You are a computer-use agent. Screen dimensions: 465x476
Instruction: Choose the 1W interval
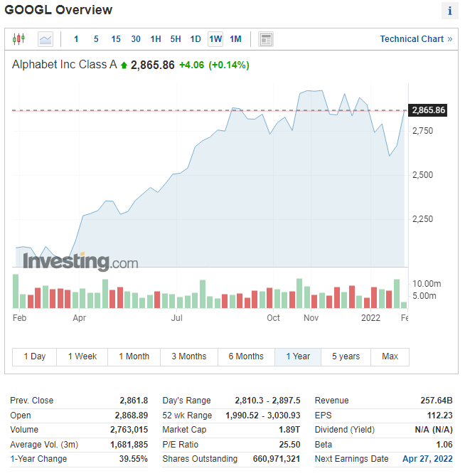pos(215,39)
